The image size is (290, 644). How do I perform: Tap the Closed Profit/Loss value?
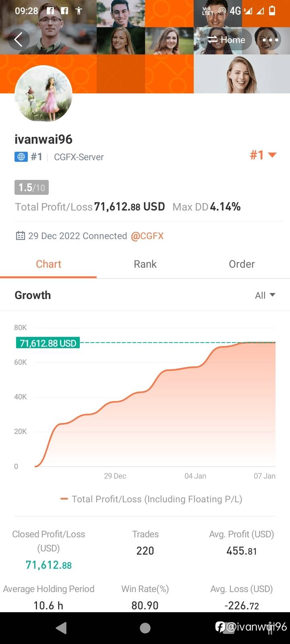(x=48, y=565)
